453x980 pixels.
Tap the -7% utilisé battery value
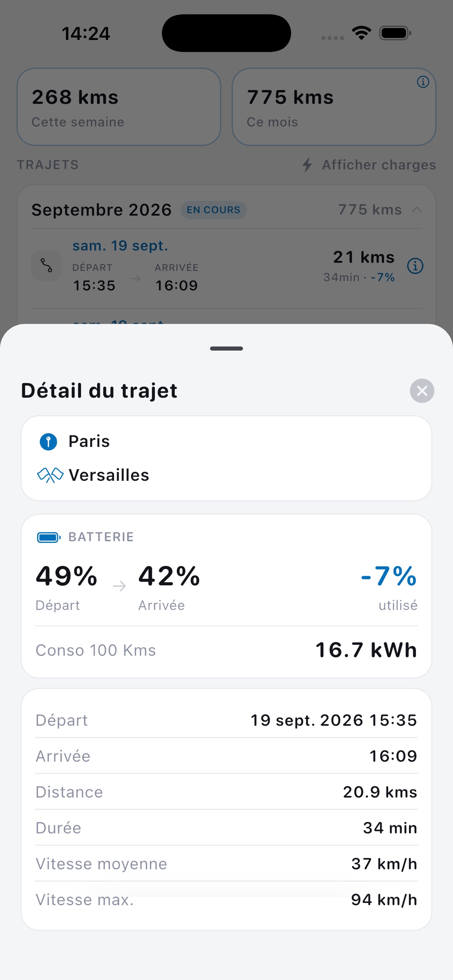[x=389, y=587]
